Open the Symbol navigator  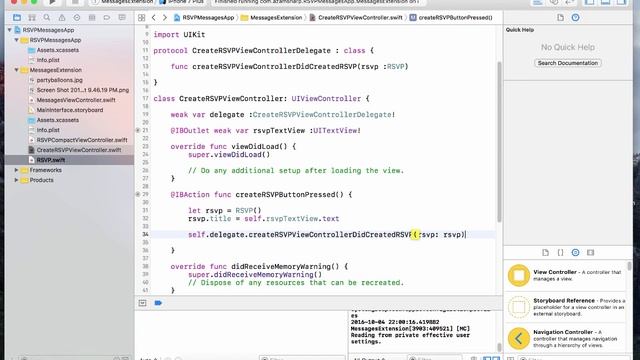(32, 18)
